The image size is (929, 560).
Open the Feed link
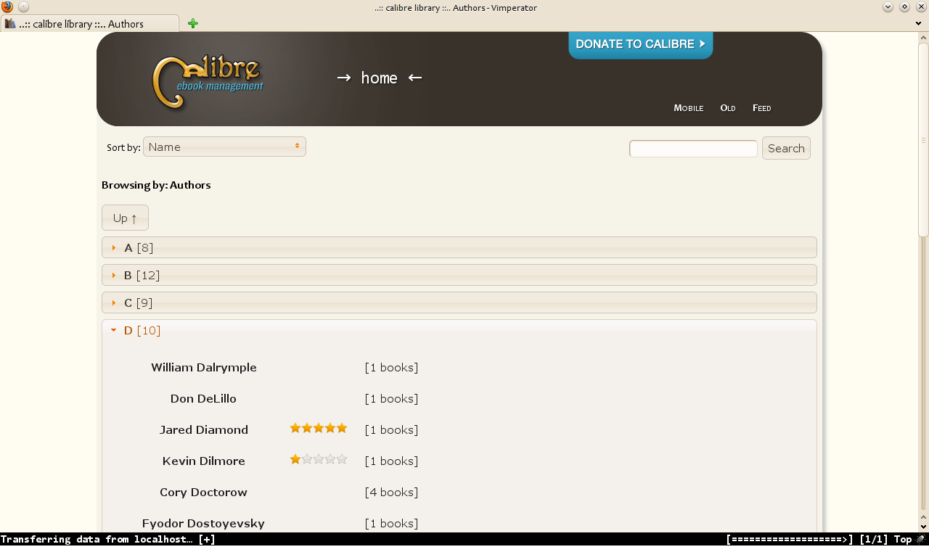pyautogui.click(x=762, y=108)
